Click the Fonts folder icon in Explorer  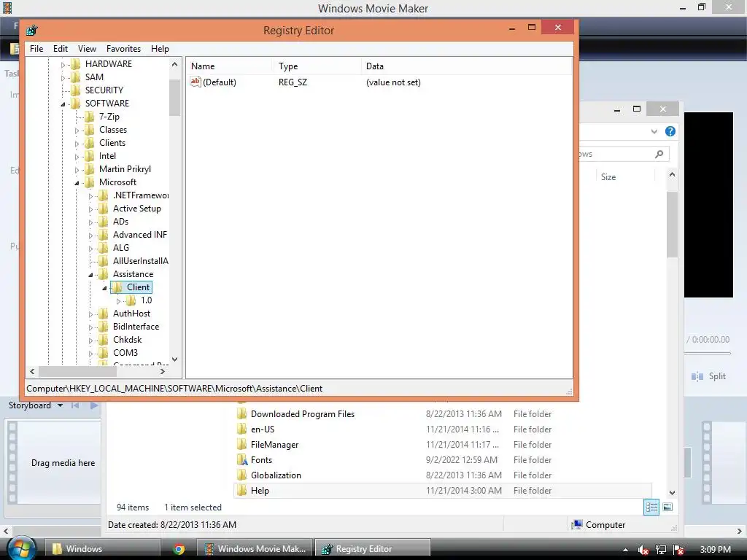click(242, 460)
